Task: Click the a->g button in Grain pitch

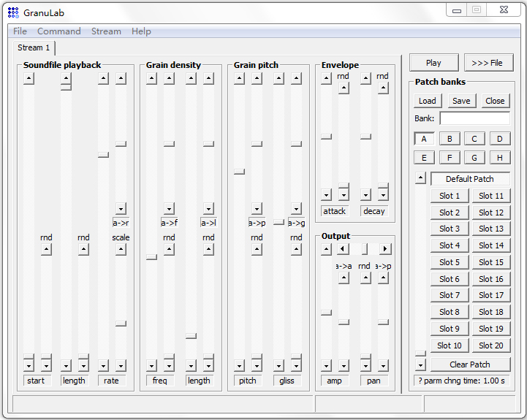Action: click(x=296, y=223)
